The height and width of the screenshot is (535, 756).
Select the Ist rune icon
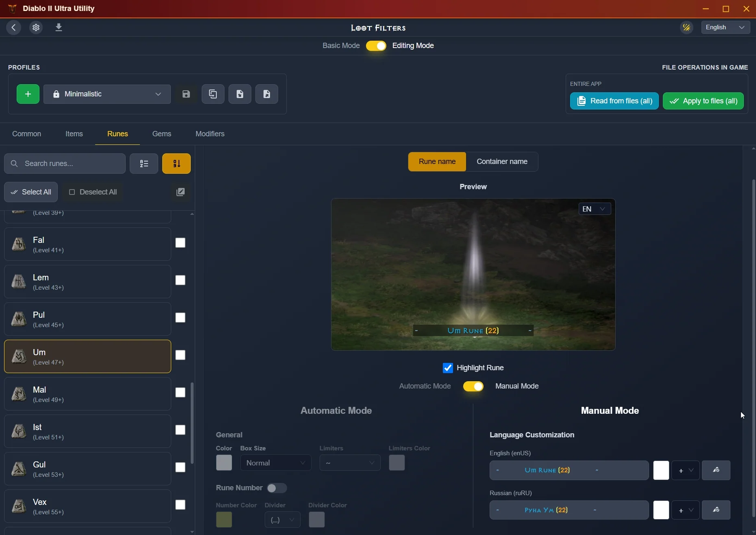click(19, 431)
